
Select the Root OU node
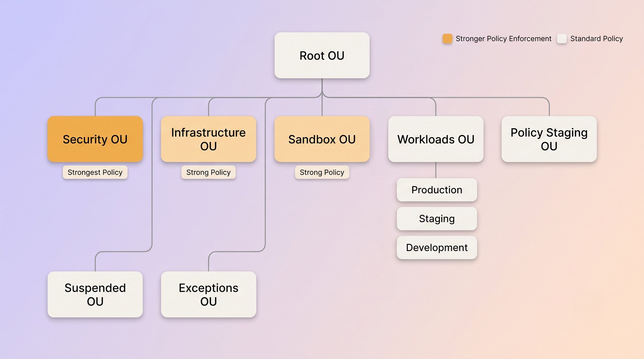tap(322, 55)
